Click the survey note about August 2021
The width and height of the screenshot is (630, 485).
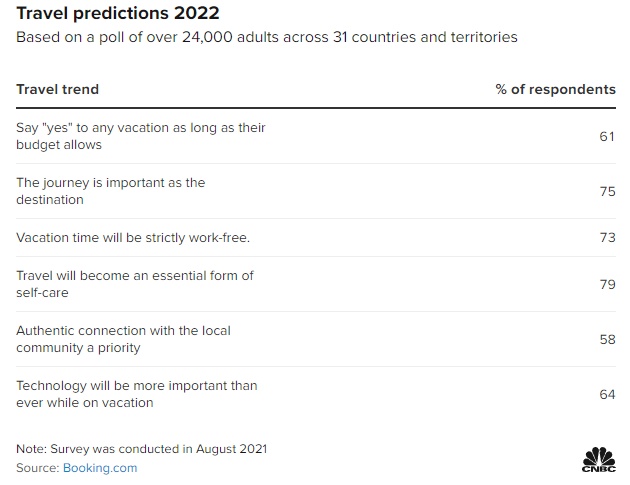pos(141,448)
